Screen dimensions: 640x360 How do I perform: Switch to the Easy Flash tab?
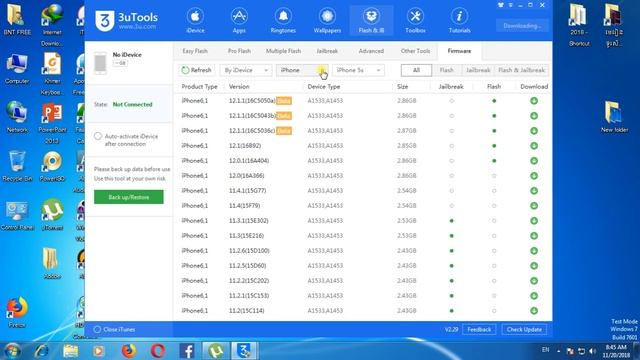(x=195, y=51)
